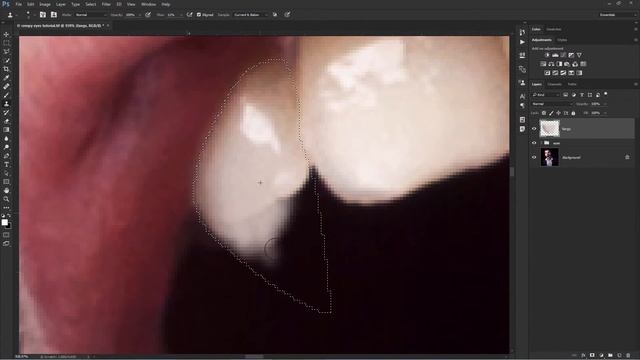Select the Blur tool
Image resolution: width=640 pixels, height=360 pixels.
pos(6,138)
